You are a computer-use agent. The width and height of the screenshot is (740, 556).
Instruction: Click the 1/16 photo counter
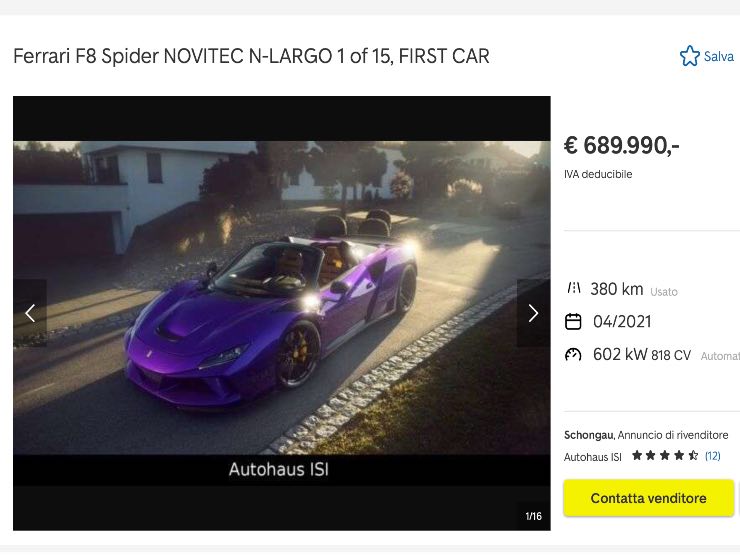click(534, 516)
